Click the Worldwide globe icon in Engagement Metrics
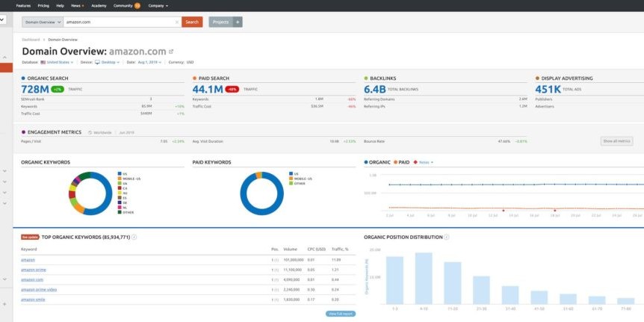 click(90, 133)
